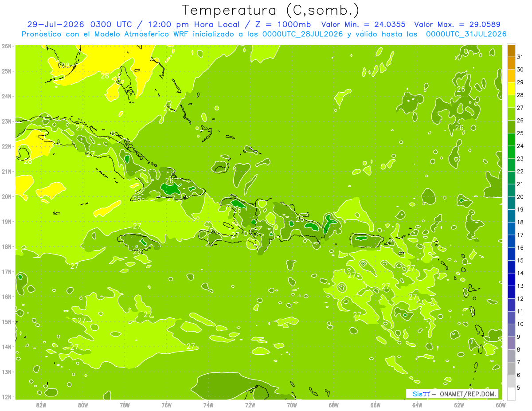Screen dimensions: 532x411
Task: Select the 20N latitude label
Action: click(7, 196)
